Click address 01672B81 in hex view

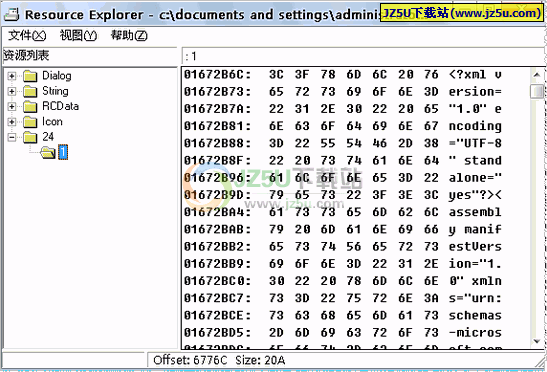point(217,126)
